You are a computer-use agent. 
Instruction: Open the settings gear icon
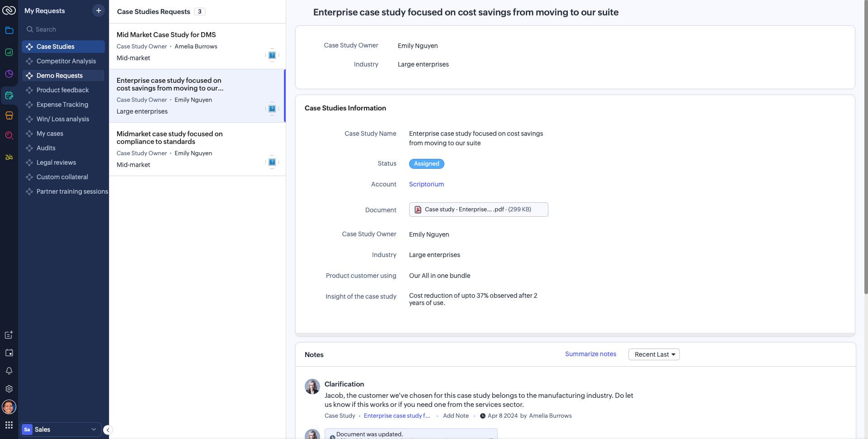pyautogui.click(x=9, y=389)
